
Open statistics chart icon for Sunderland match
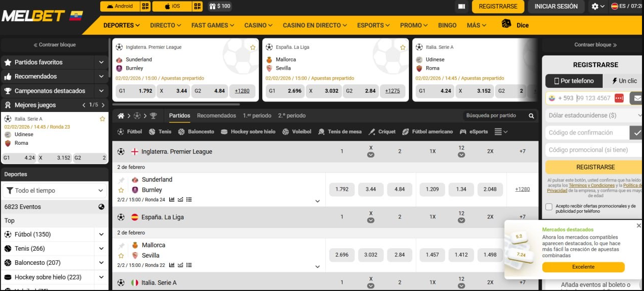pos(172,200)
